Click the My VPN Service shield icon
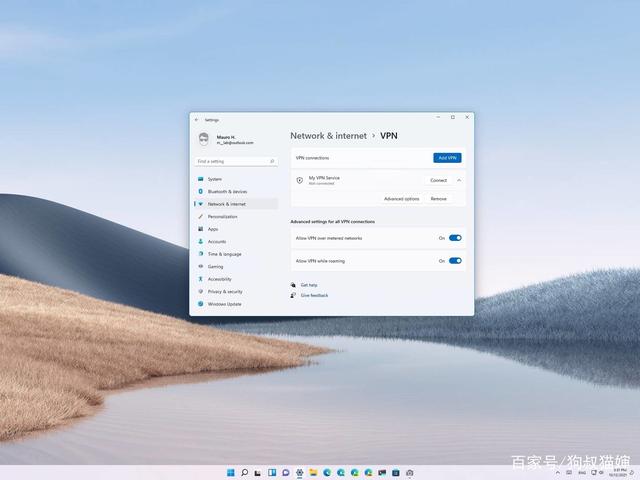The image size is (640, 480). (299, 180)
